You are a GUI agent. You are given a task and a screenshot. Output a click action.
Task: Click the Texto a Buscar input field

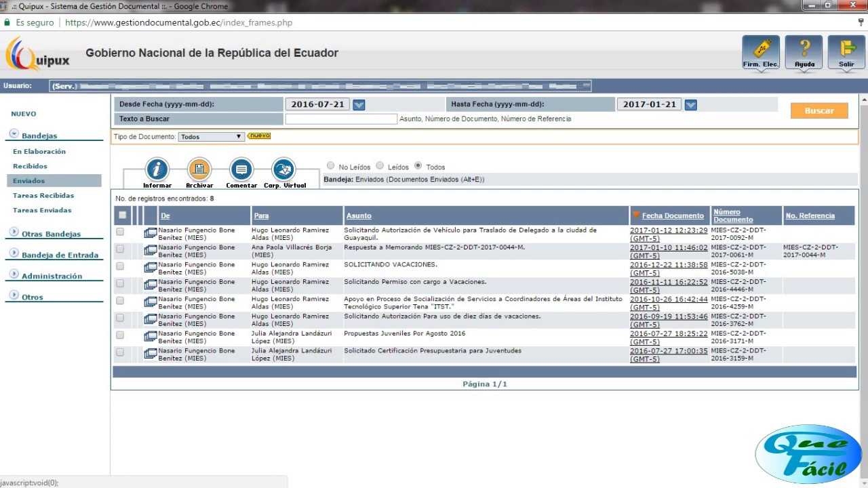click(341, 119)
